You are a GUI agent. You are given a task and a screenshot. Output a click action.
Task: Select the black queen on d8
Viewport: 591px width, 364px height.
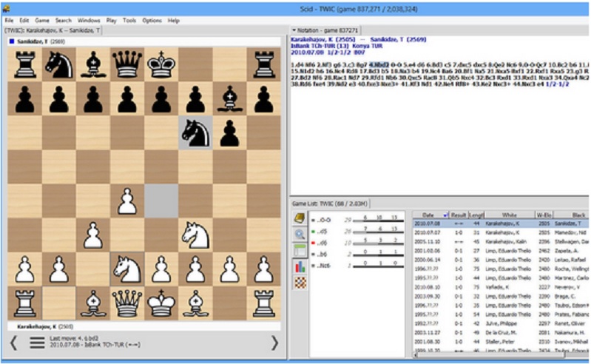tap(127, 64)
